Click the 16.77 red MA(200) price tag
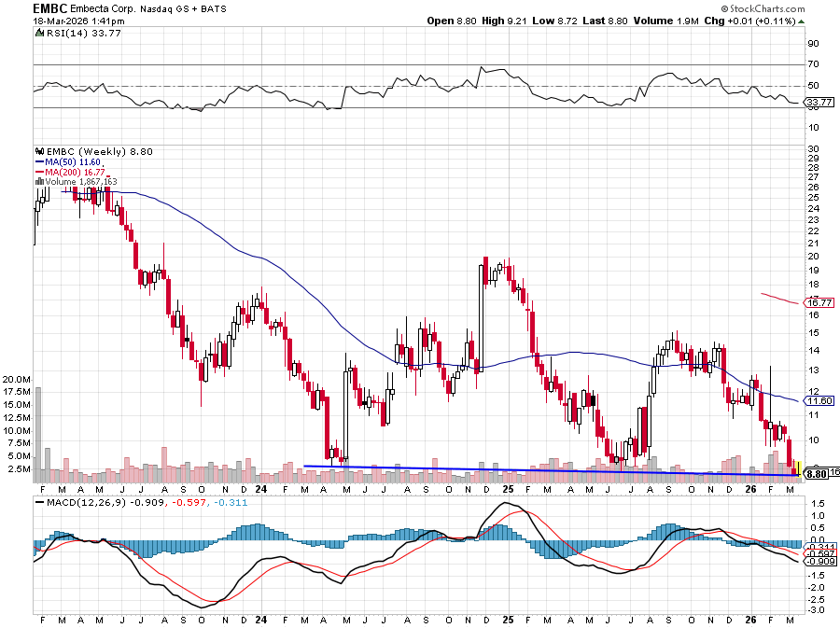Screen dimensions: 840x628 (x=819, y=302)
